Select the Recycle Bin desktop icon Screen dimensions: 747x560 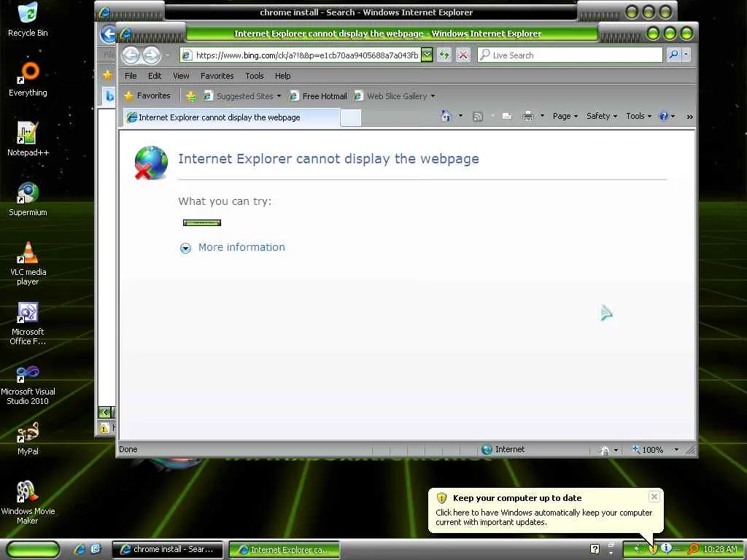coord(28,20)
